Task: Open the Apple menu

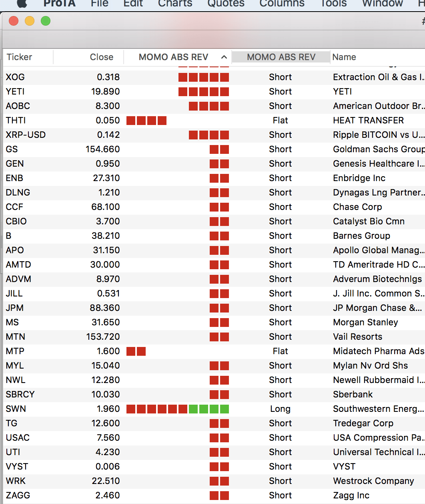Action: click(22, 3)
